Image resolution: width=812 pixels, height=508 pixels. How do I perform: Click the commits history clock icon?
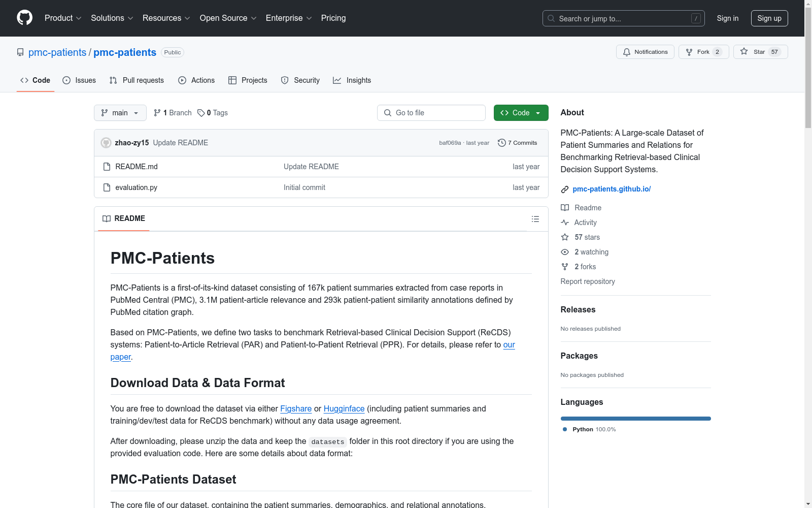[x=502, y=143]
